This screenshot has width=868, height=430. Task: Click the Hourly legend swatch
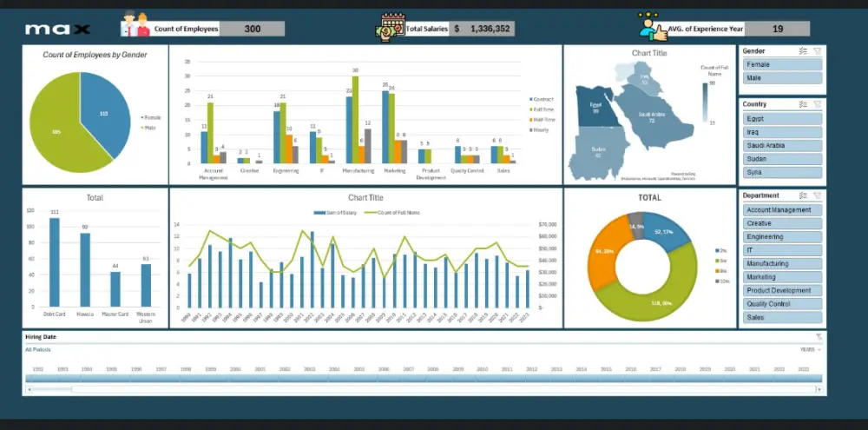pyautogui.click(x=531, y=129)
